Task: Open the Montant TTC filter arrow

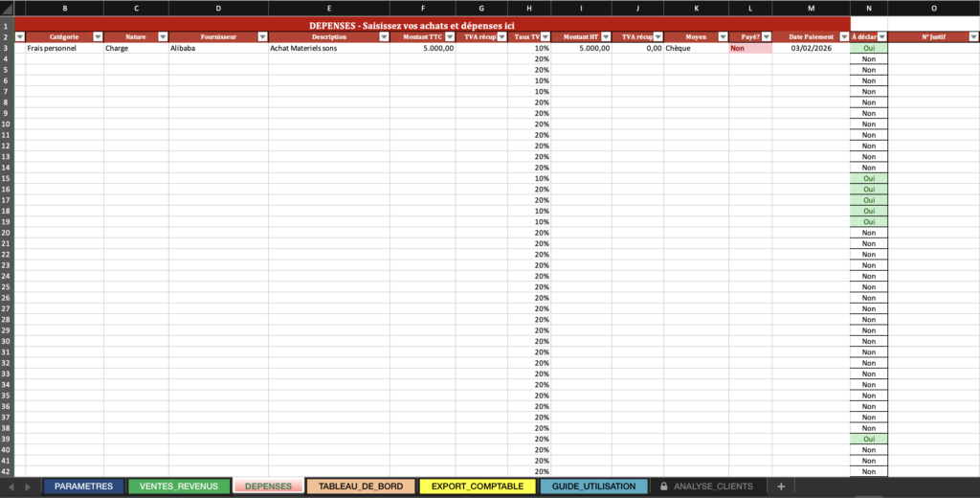Action: tap(449, 36)
